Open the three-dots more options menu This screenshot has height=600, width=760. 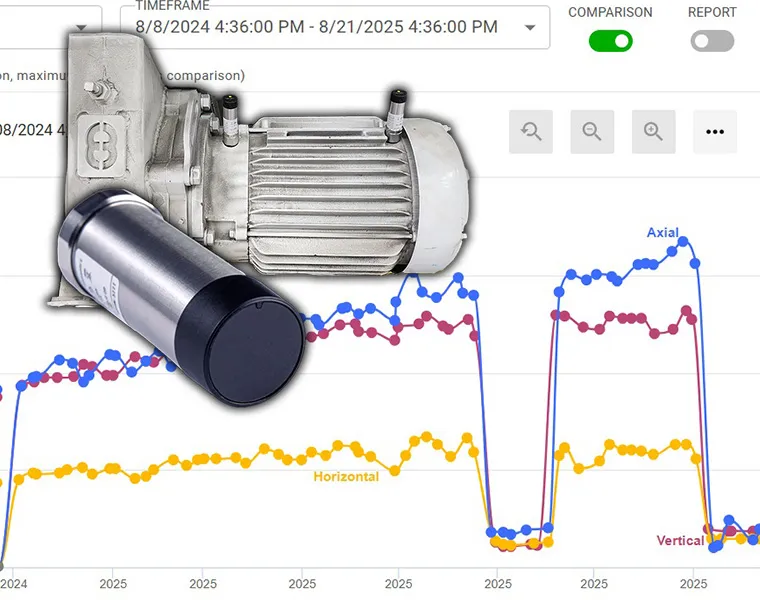point(715,132)
